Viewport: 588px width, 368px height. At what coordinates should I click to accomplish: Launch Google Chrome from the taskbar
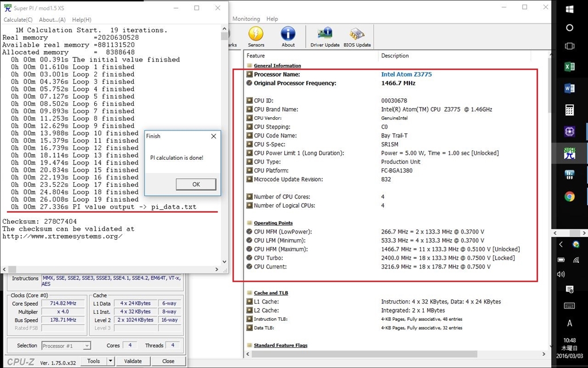point(570,196)
